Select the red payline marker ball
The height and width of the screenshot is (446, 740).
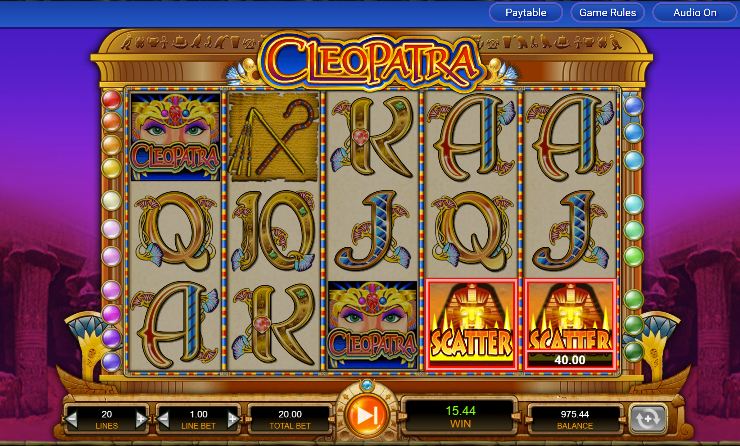coord(111,100)
